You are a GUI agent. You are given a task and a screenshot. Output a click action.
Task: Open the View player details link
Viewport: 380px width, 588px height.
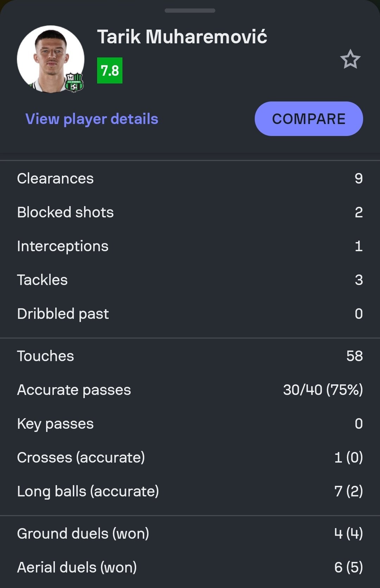pos(92,119)
